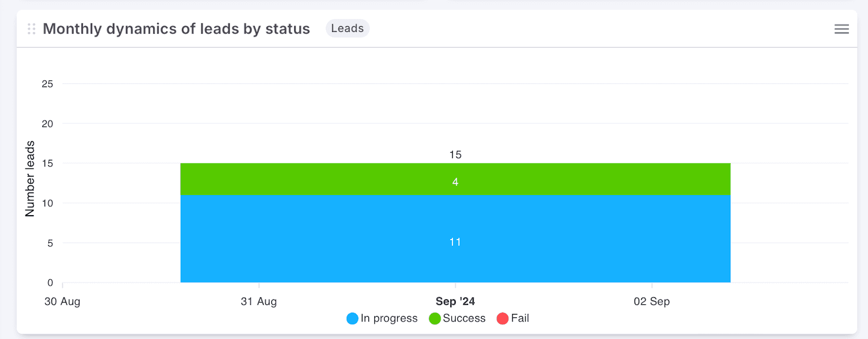Screen dimensions: 868x339
Task: Toggle the In progress series via its legend label
Action: point(389,318)
